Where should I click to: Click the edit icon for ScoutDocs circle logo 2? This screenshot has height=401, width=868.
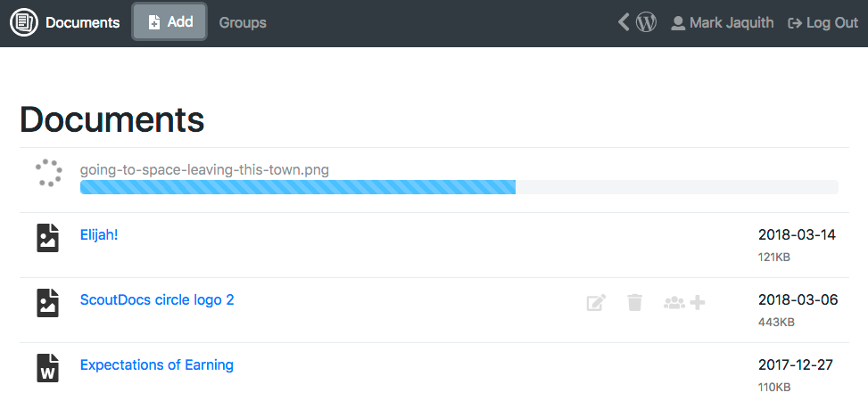click(x=596, y=303)
